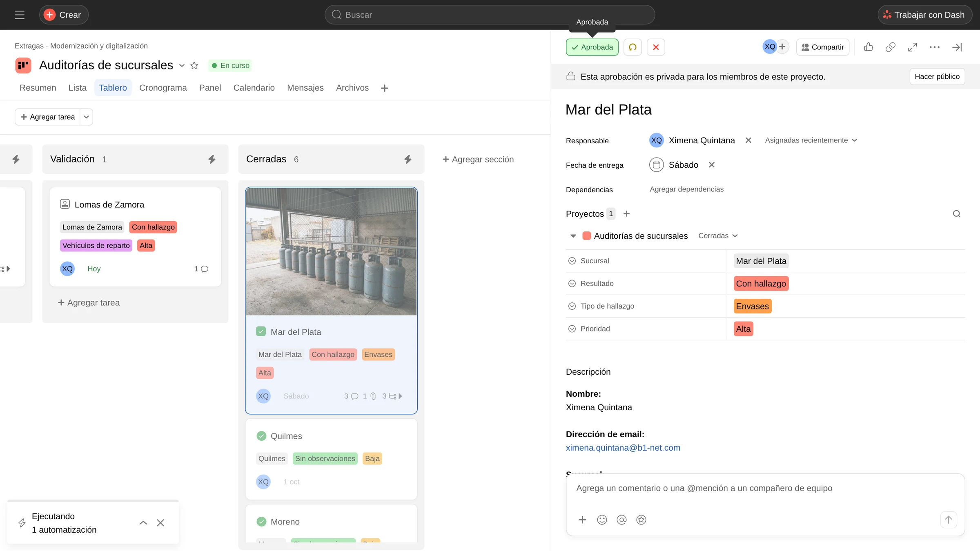Clear the Sábado due date

[x=712, y=165]
